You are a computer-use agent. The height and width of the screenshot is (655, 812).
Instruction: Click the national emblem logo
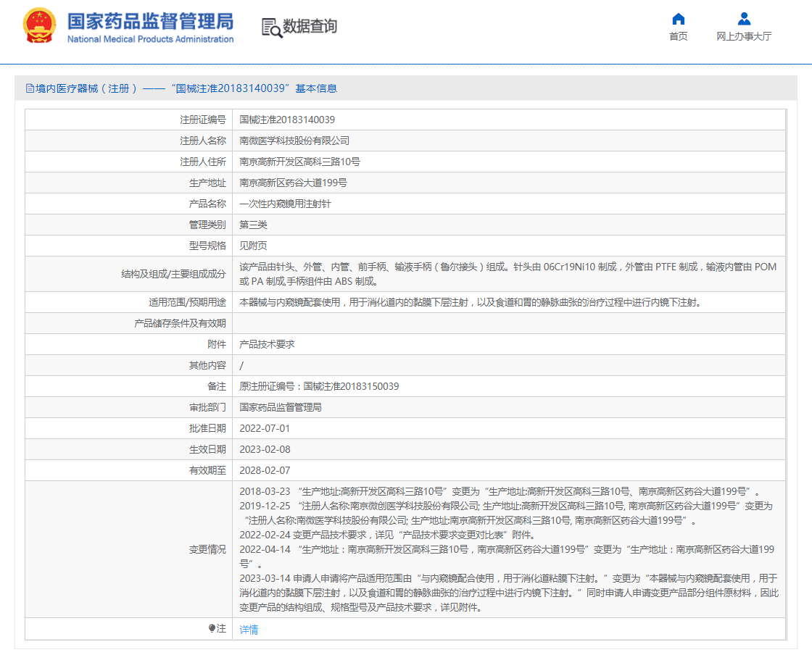pyautogui.click(x=39, y=25)
